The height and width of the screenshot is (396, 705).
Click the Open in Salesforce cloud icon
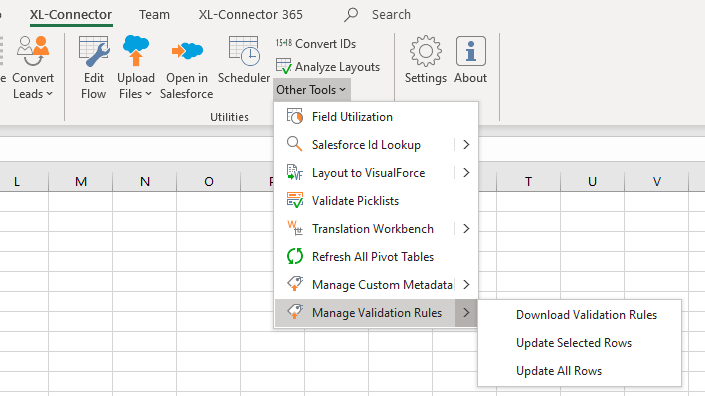(187, 51)
